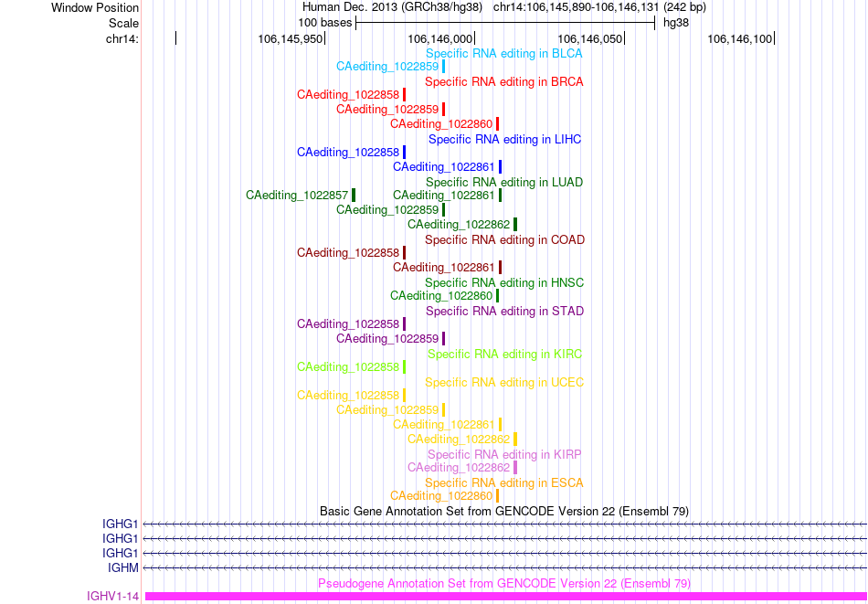Open the Specific RNA editing in COAD track title

tap(505, 240)
